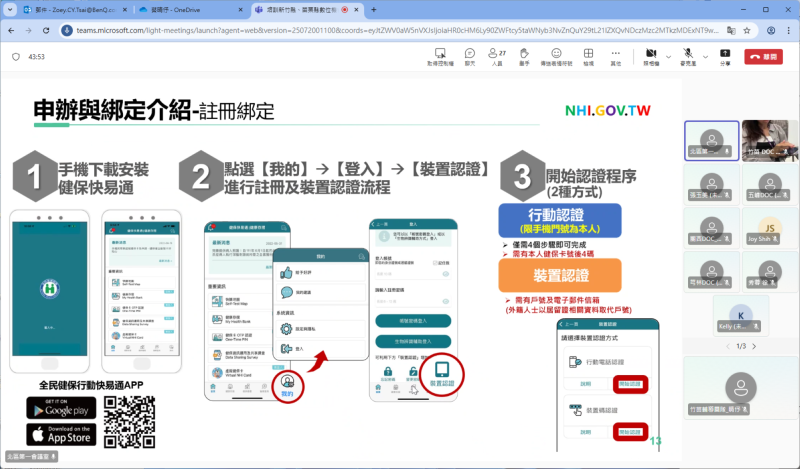Click the red leave meeting button

pos(763,57)
